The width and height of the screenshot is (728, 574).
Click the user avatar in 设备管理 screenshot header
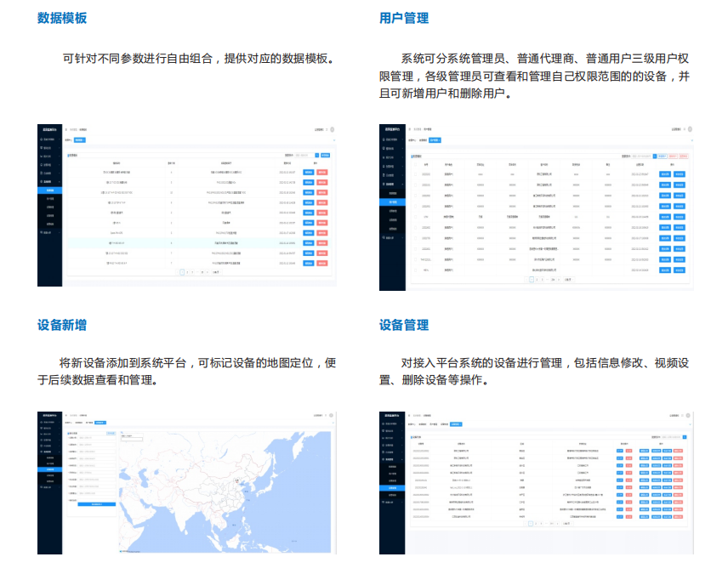pos(688,415)
